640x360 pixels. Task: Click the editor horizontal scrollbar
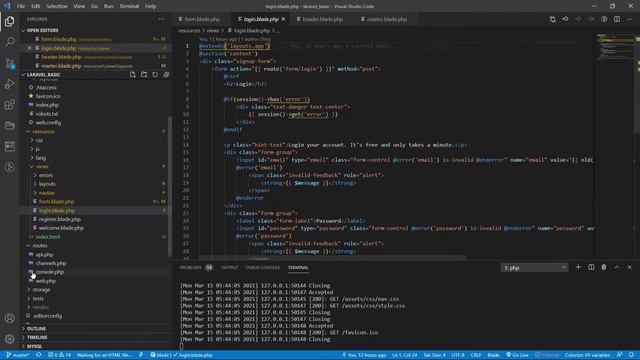pyautogui.click(x=333, y=258)
